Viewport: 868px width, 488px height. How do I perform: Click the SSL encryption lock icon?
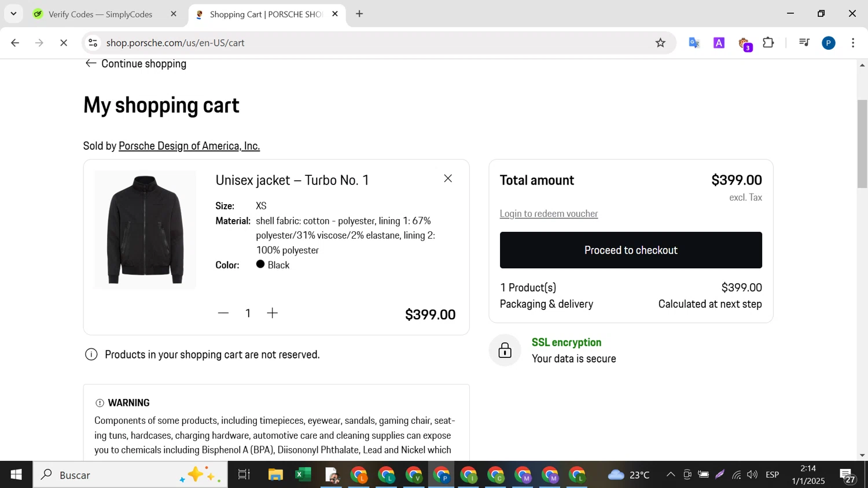pyautogui.click(x=505, y=350)
